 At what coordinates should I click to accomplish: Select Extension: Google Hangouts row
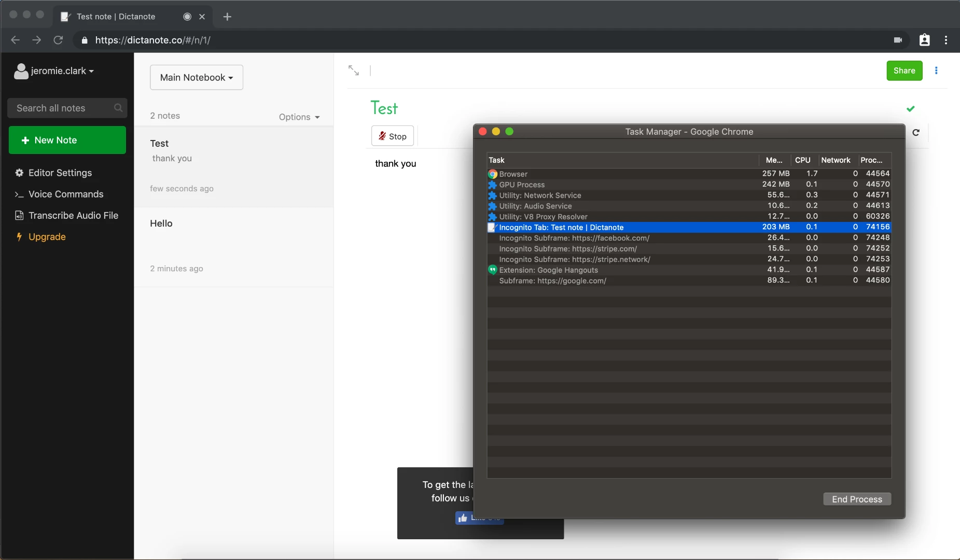click(689, 270)
